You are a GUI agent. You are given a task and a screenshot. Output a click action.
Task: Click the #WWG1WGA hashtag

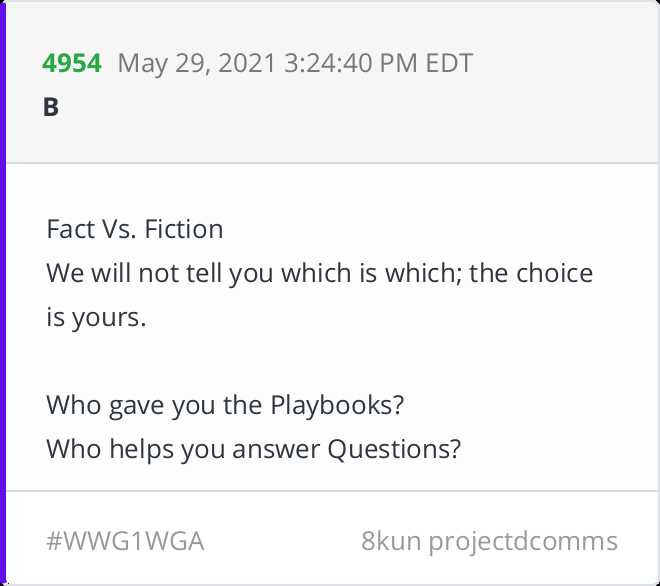click(x=125, y=542)
